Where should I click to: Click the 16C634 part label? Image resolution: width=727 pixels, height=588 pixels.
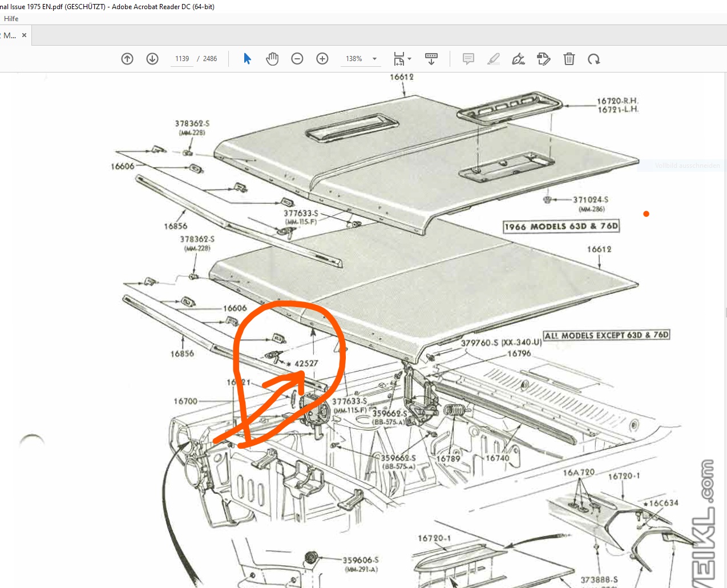tap(664, 503)
